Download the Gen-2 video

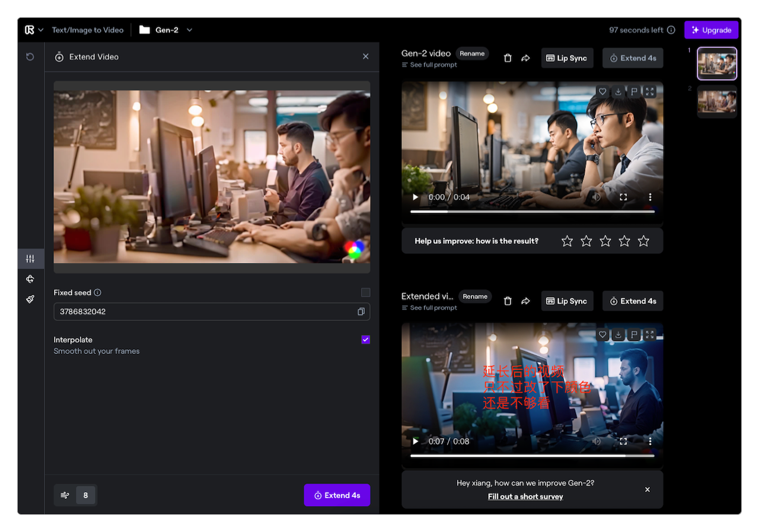[618, 91]
